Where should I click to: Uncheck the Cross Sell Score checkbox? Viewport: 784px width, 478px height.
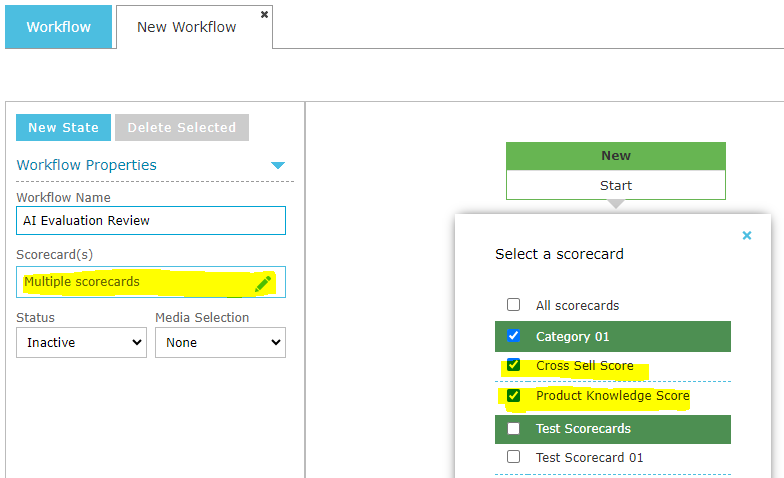click(x=514, y=365)
